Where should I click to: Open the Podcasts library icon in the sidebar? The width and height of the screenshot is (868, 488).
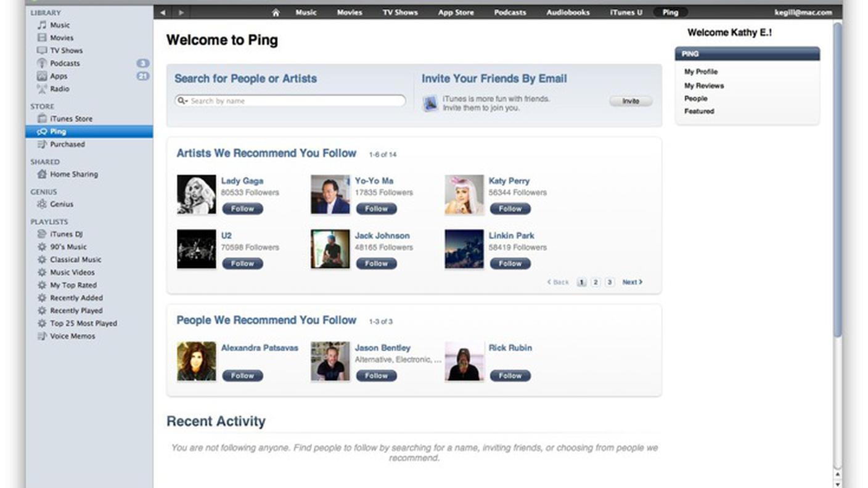(x=42, y=63)
